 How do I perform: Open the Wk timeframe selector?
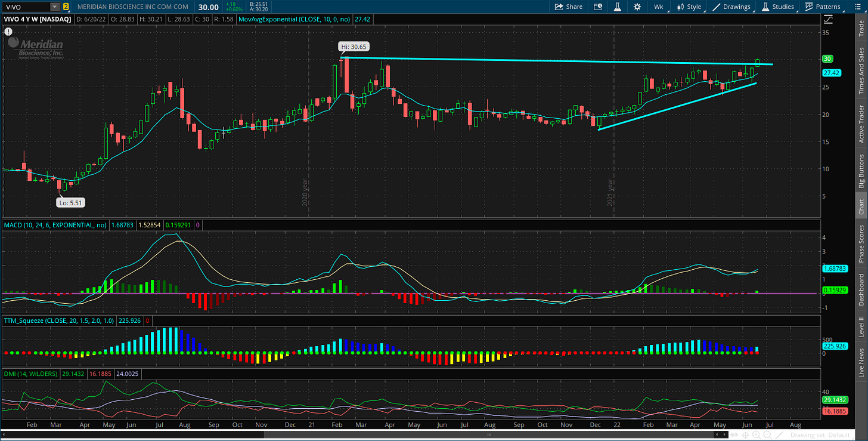[x=659, y=7]
